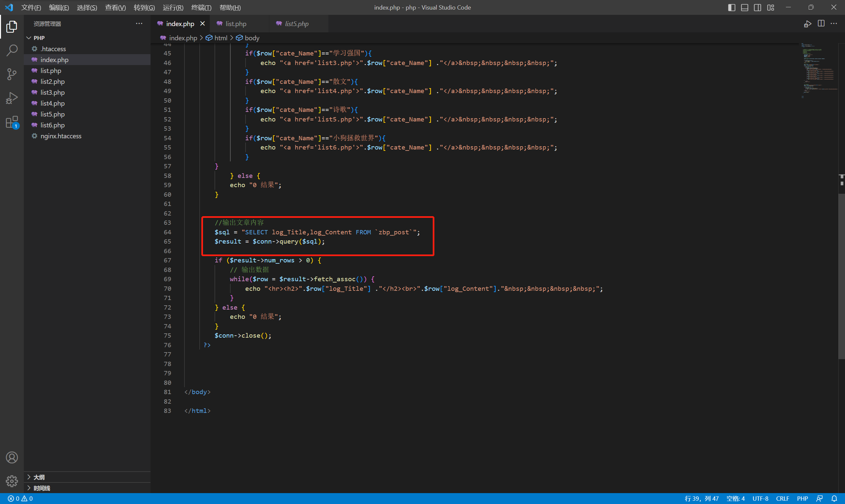Open the 终端(T) menu
845x504 pixels.
pos(201,8)
